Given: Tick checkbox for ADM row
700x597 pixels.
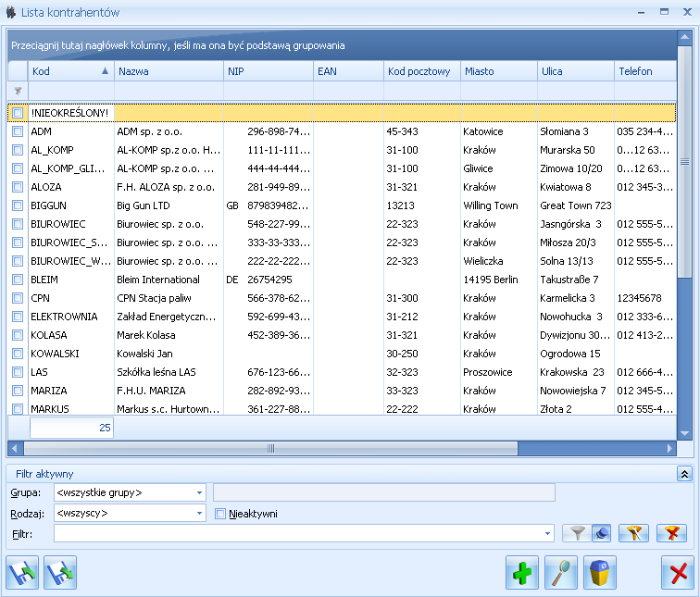Looking at the screenshot, I should [x=18, y=131].
